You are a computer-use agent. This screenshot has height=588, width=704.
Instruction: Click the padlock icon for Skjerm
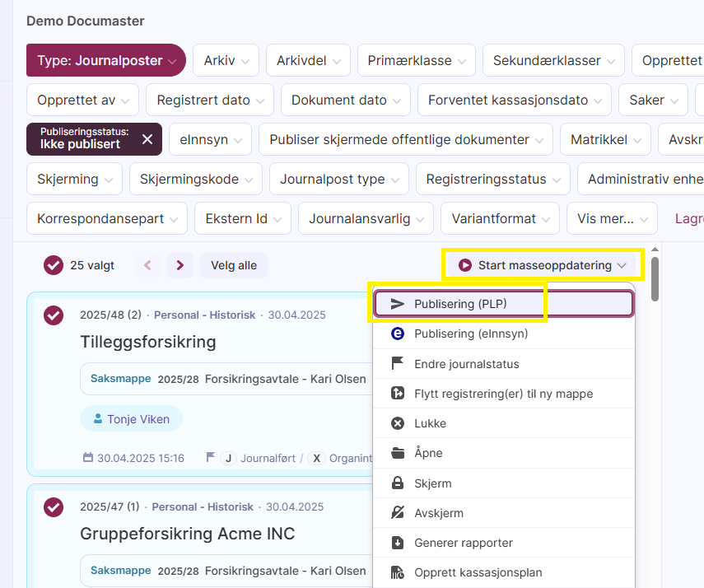tap(398, 483)
